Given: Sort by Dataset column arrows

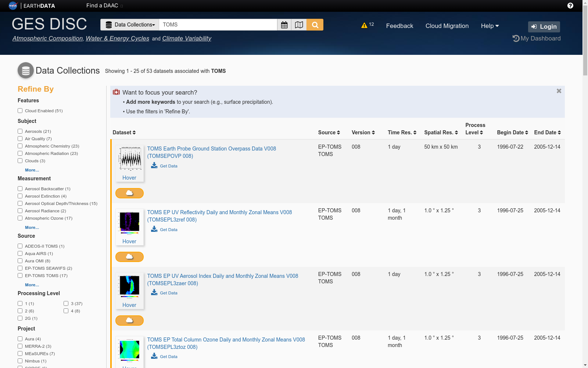Looking at the screenshot, I should click(134, 132).
